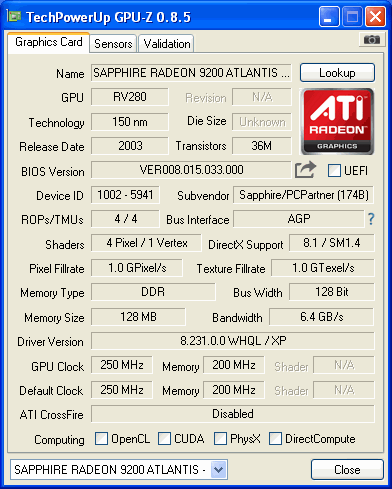Click the Technology field 150 nm

tap(130, 122)
